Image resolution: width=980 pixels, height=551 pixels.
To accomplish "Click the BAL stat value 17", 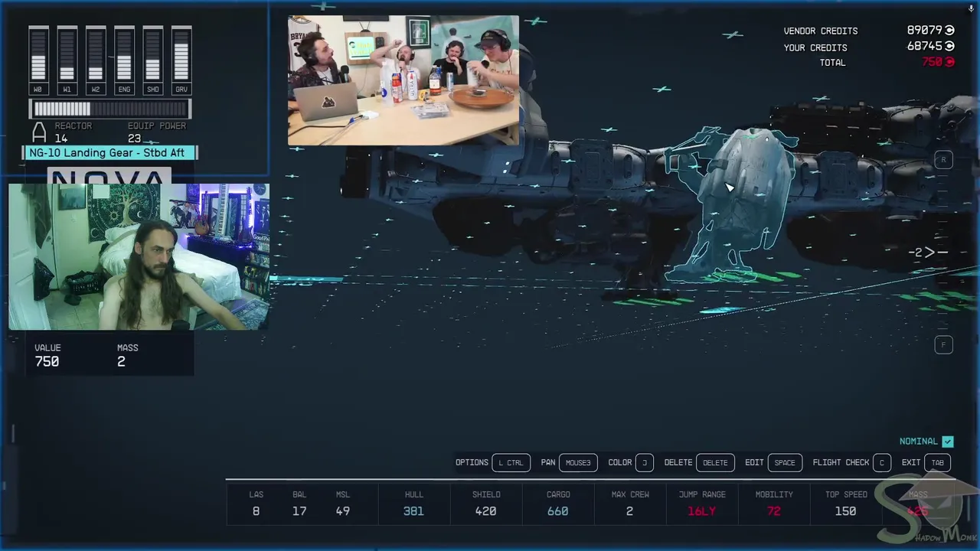I will click(x=299, y=511).
